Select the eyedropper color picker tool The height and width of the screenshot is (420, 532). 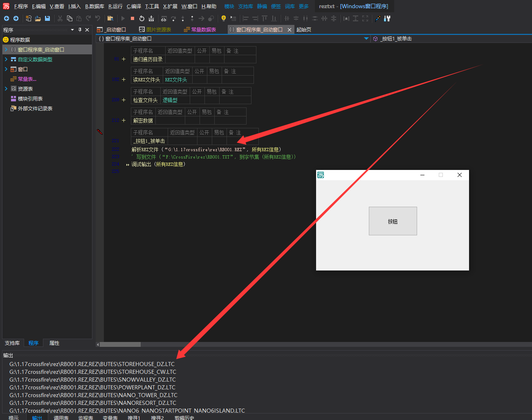(377, 18)
